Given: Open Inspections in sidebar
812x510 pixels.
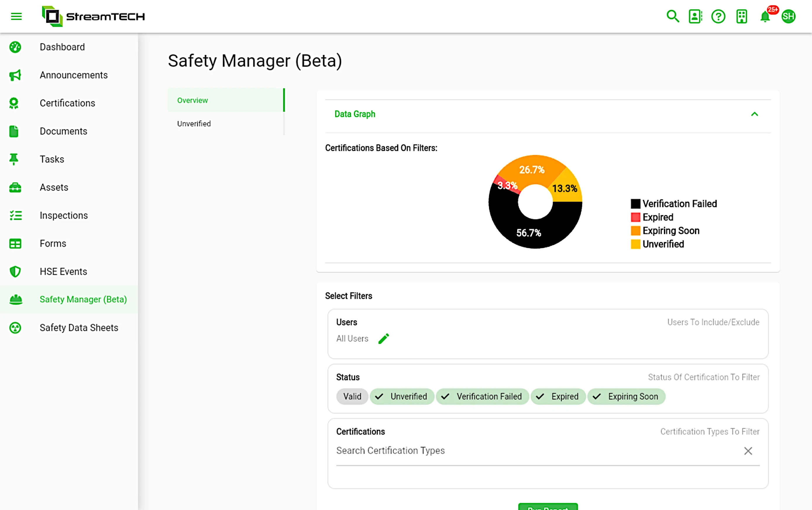Looking at the screenshot, I should click(x=69, y=216).
